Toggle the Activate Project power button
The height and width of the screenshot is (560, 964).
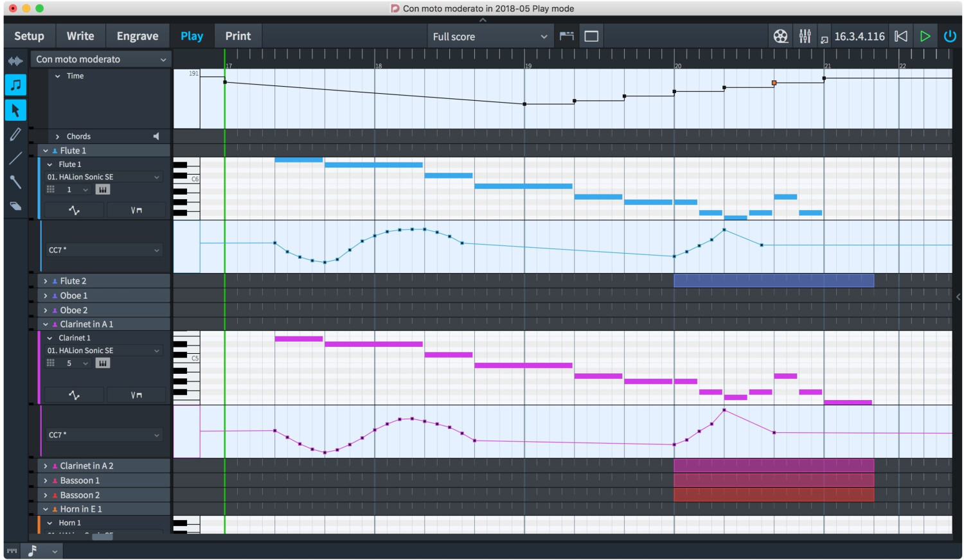coord(949,37)
